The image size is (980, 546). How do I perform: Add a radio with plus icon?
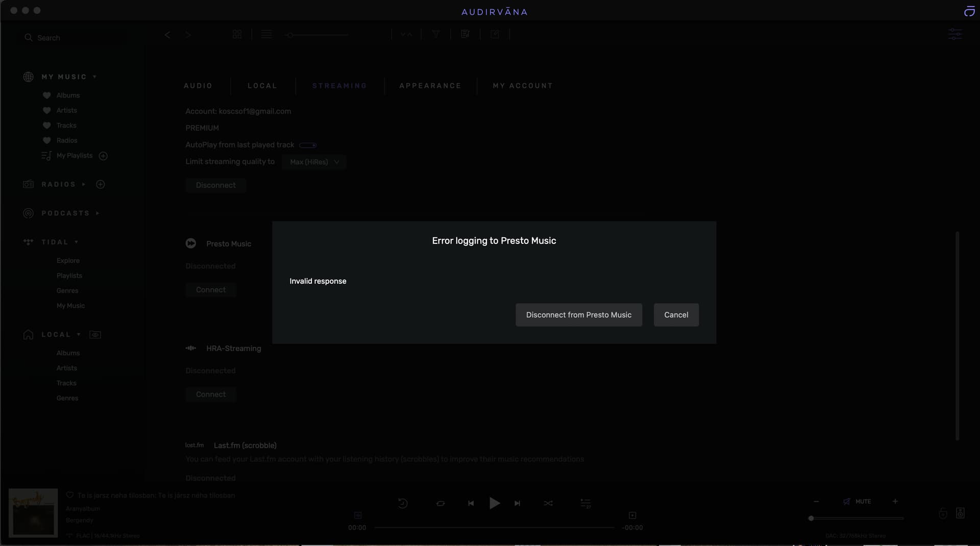click(101, 184)
